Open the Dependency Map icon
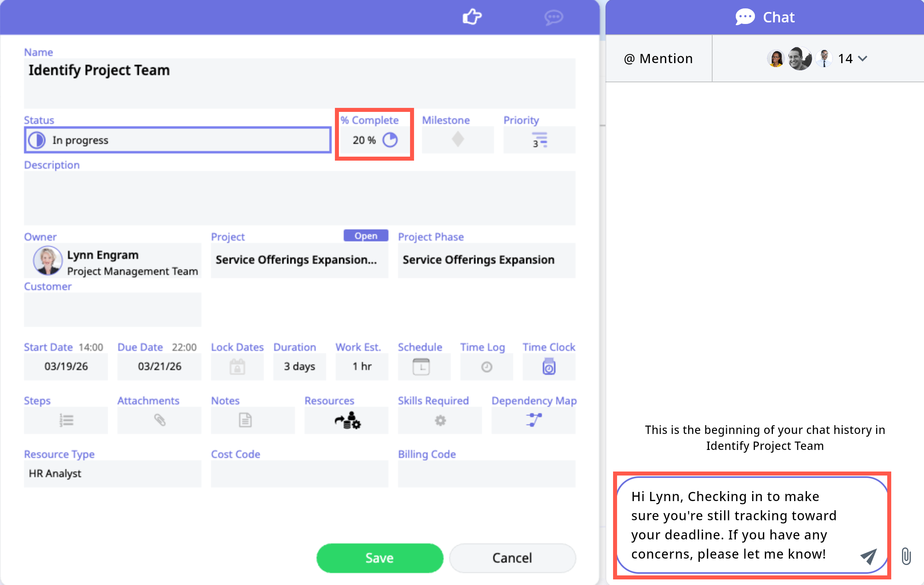924x585 pixels. pyautogui.click(x=534, y=420)
